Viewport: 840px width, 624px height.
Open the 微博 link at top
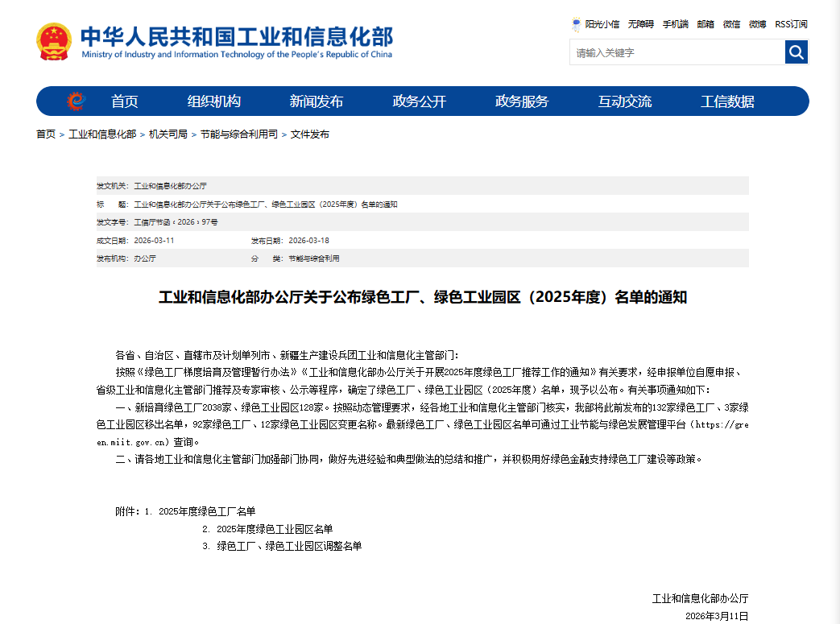point(757,24)
